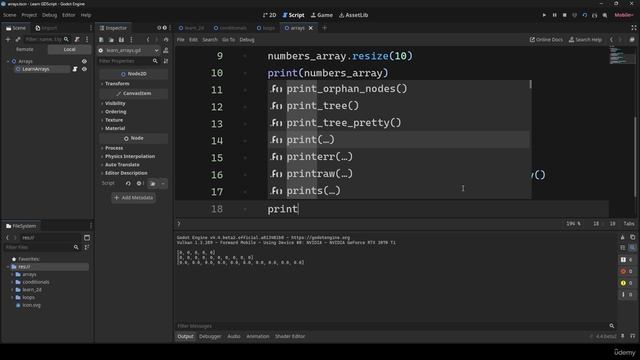This screenshot has width=640, height=360.
Task: Stop the running project
Action: pyautogui.click(x=564, y=15)
